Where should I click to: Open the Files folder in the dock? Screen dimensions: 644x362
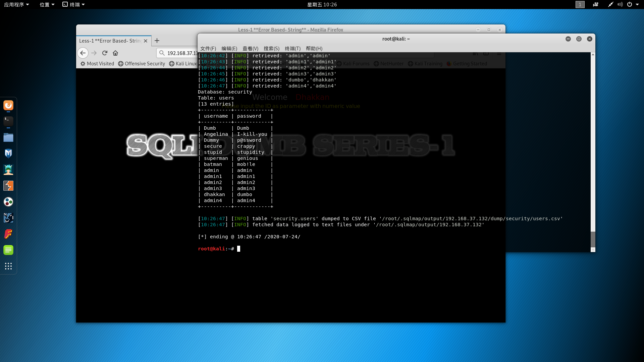[8, 137]
